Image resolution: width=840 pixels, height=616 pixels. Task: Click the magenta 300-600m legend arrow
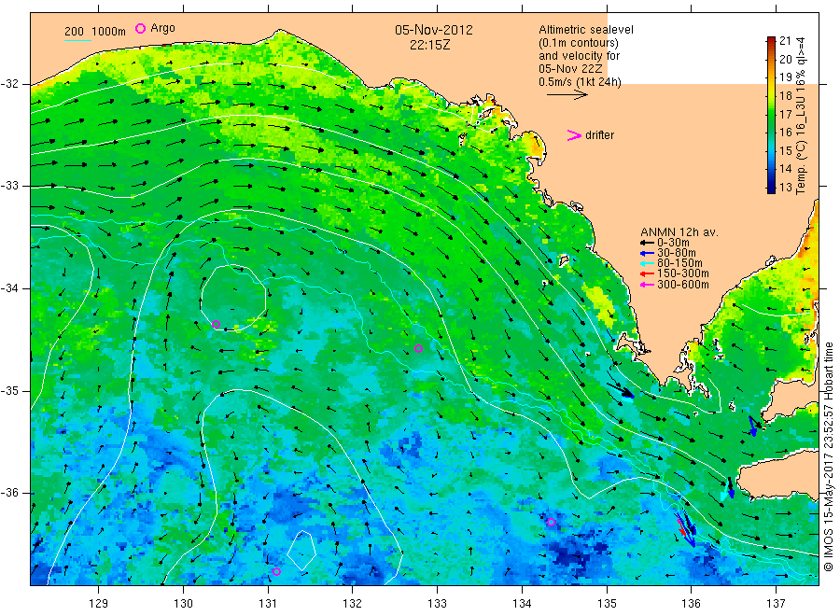click(x=647, y=285)
